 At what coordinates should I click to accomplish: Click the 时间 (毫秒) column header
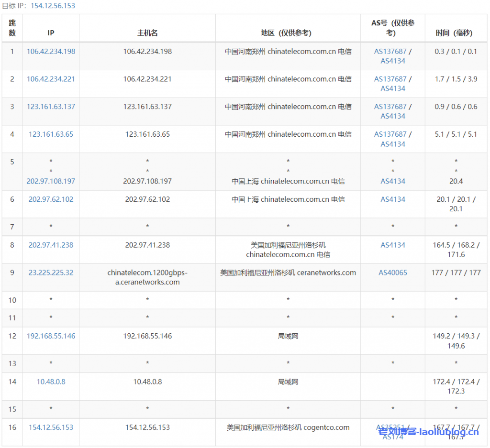[x=454, y=33]
